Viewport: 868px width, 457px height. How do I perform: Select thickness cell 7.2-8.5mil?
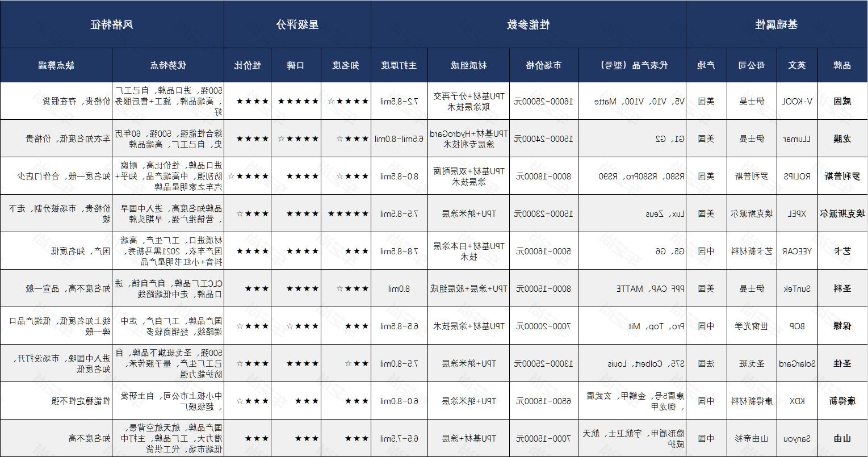point(399,101)
